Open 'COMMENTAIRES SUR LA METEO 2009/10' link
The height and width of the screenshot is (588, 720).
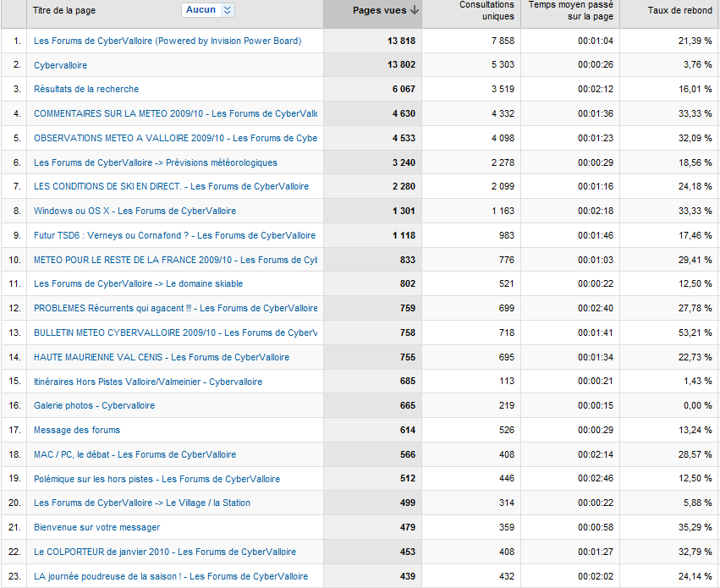click(x=174, y=113)
